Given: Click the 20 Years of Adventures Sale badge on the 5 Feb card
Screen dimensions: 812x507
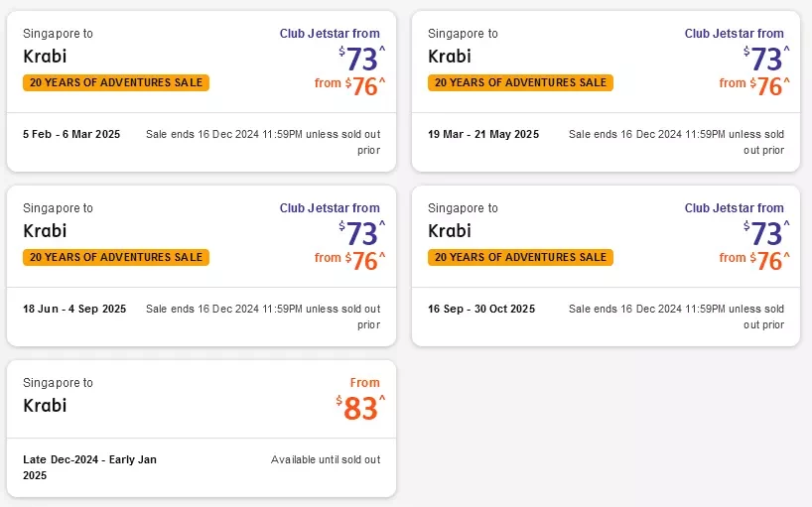Looking at the screenshot, I should point(116,82).
